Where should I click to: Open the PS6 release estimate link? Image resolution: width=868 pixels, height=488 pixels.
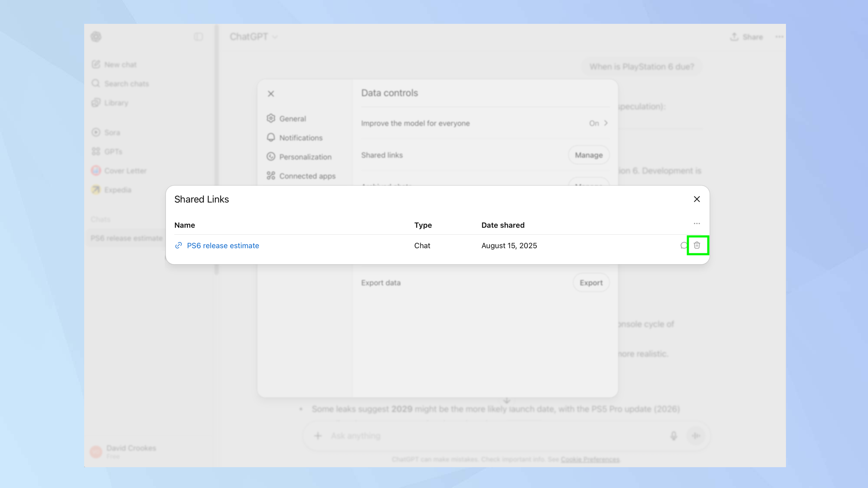coord(223,245)
